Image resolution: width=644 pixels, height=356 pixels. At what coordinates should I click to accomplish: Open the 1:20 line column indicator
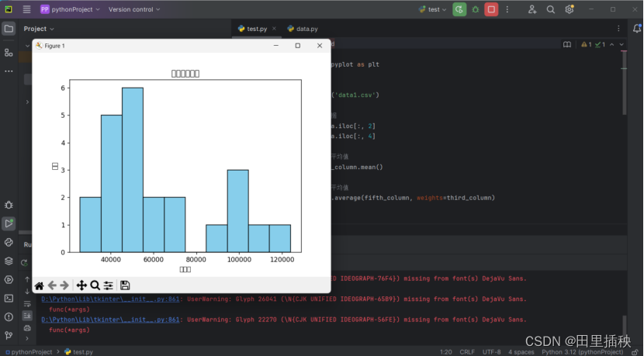pos(445,352)
